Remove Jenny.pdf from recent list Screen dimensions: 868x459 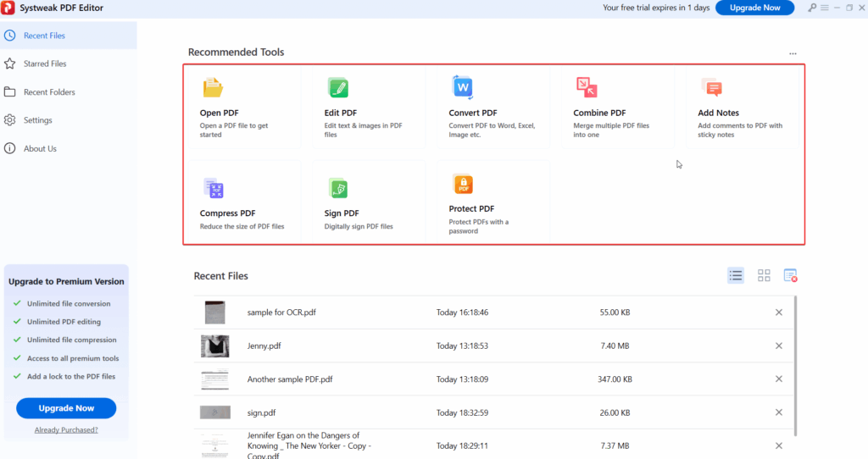point(779,346)
